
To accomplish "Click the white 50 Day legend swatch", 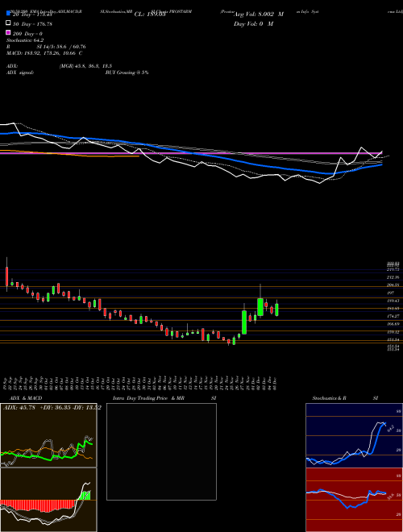I will (x=8, y=23).
